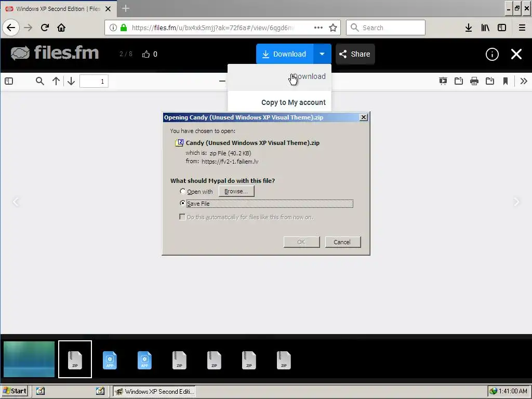
Task: Open the second blue APP thumbnail
Action: click(x=144, y=360)
